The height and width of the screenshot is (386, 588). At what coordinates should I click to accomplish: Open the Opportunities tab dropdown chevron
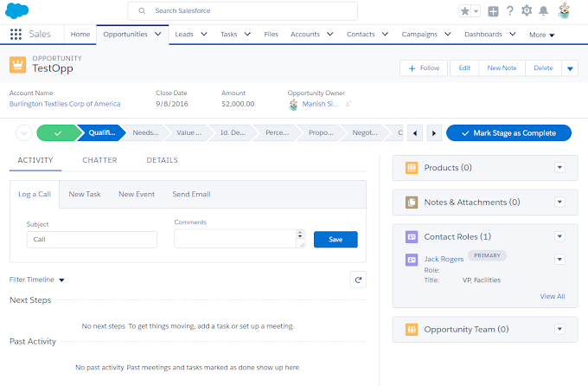click(x=158, y=34)
